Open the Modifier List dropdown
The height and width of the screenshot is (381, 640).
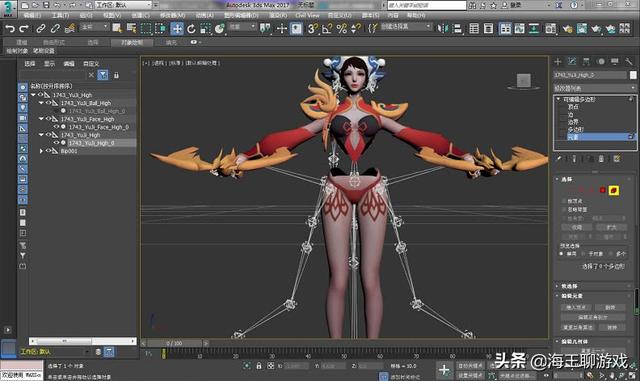pos(595,88)
